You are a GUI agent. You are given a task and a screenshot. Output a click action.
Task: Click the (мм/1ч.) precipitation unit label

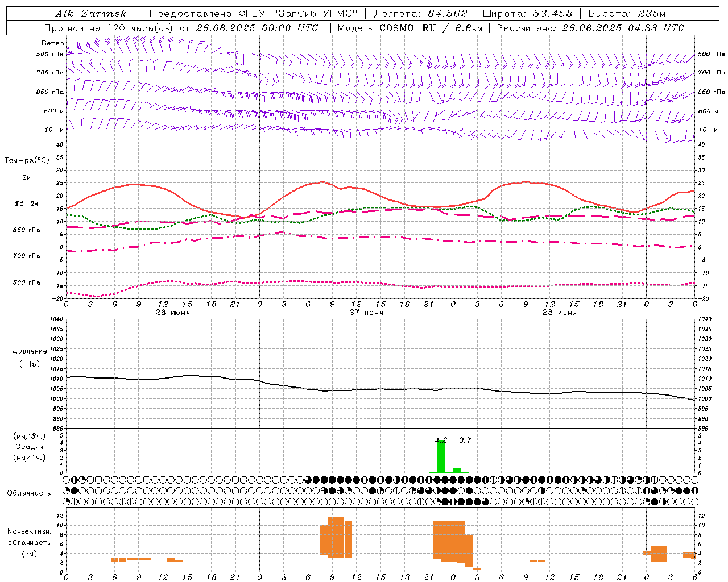coord(30,458)
